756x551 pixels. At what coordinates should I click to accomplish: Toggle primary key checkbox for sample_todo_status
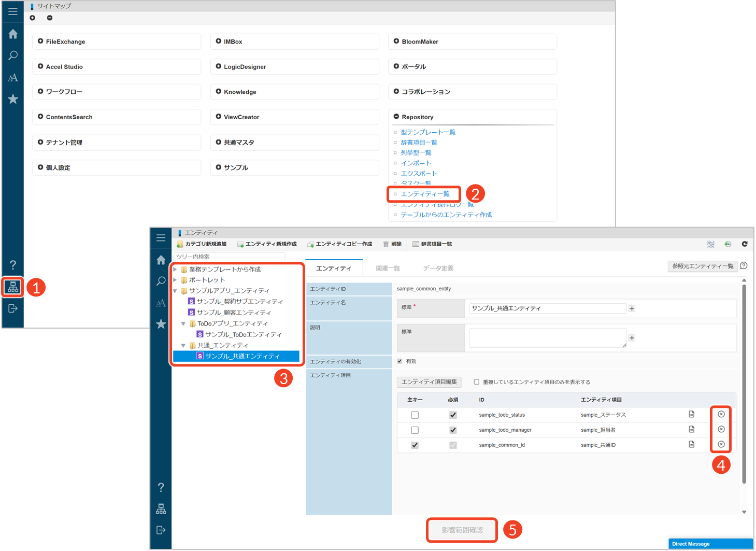tap(415, 415)
